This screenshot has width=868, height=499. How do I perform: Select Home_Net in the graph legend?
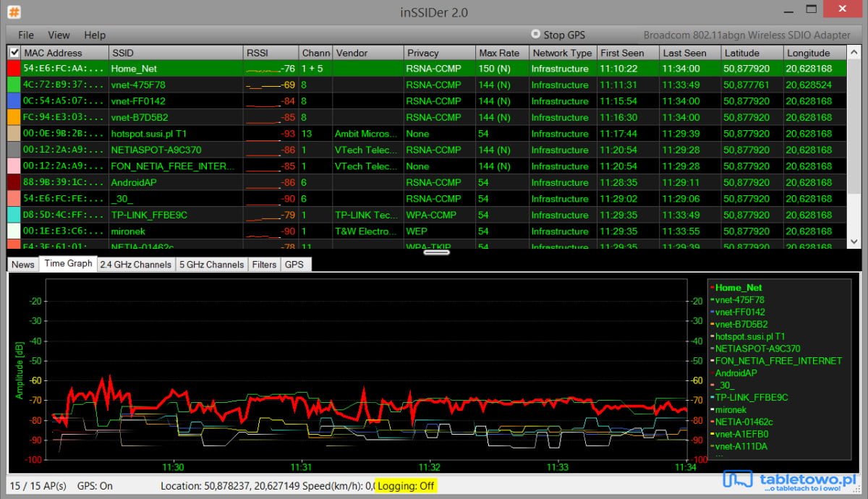pyautogui.click(x=739, y=287)
